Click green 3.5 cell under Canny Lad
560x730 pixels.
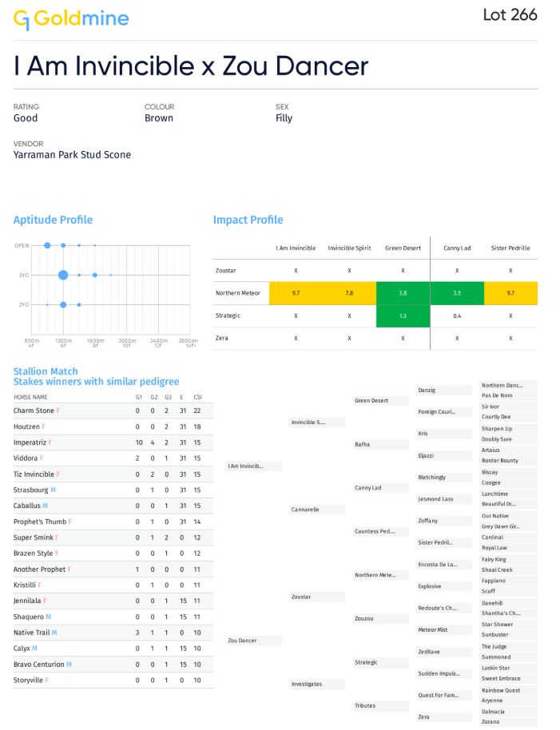[x=457, y=293]
